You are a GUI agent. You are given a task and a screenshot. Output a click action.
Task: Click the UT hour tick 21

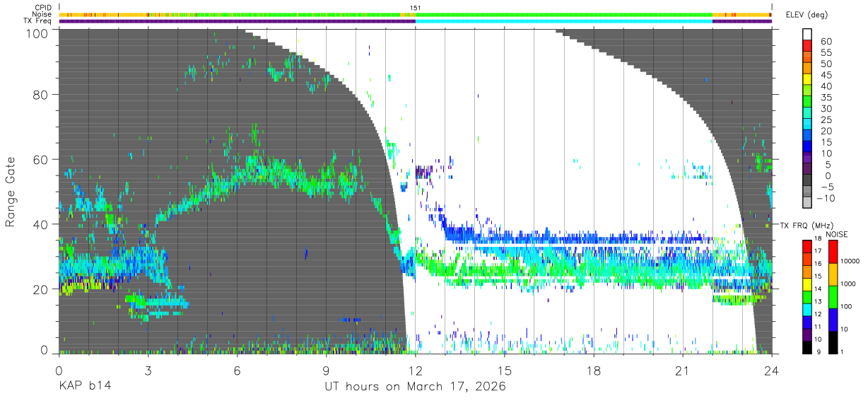(682, 369)
